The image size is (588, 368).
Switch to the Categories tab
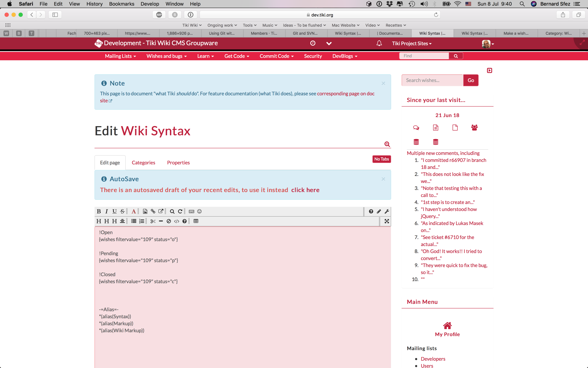click(x=143, y=162)
